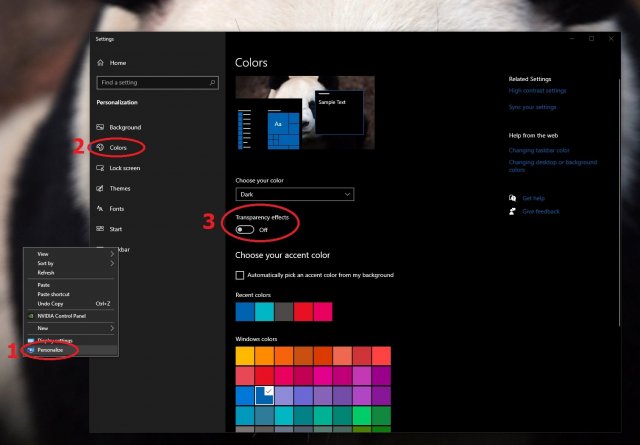Image resolution: width=640 pixels, height=445 pixels.
Task: Expand the Sort by submenu
Action: click(x=111, y=263)
